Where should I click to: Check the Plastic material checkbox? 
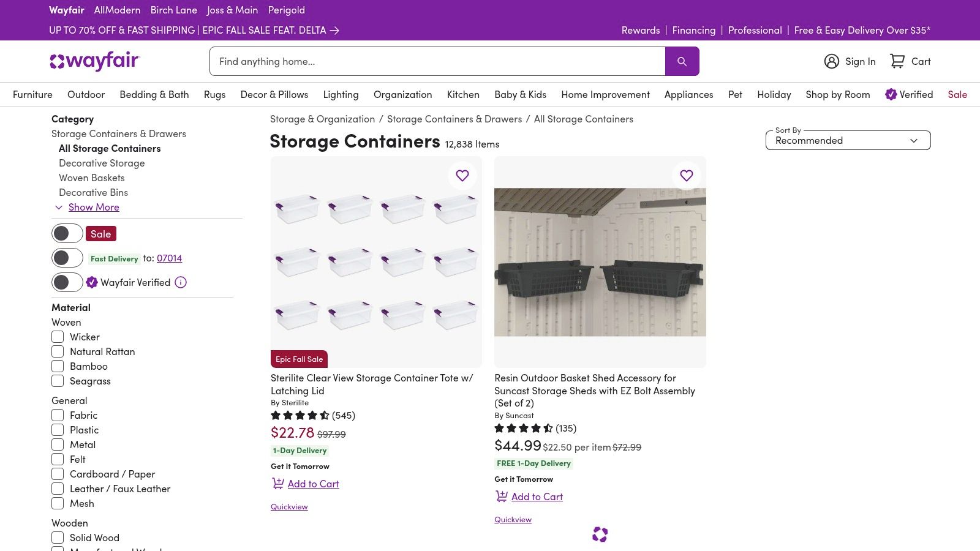pos(58,430)
